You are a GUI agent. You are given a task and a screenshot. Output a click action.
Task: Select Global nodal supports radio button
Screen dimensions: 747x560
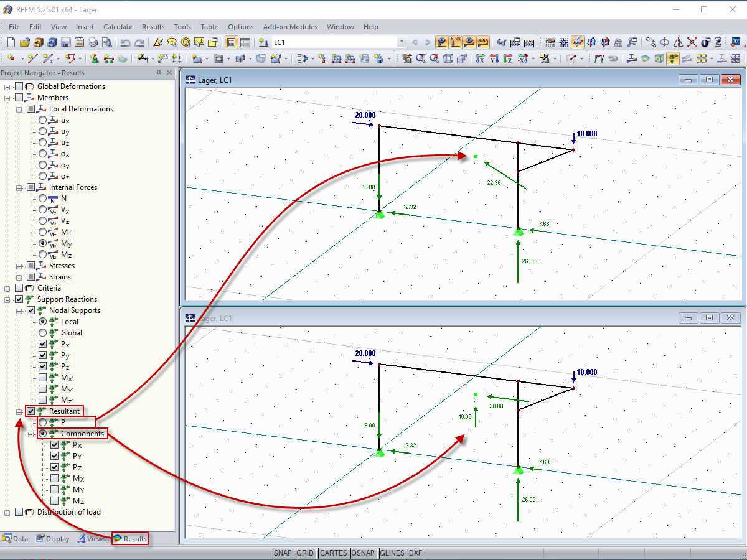(42, 333)
